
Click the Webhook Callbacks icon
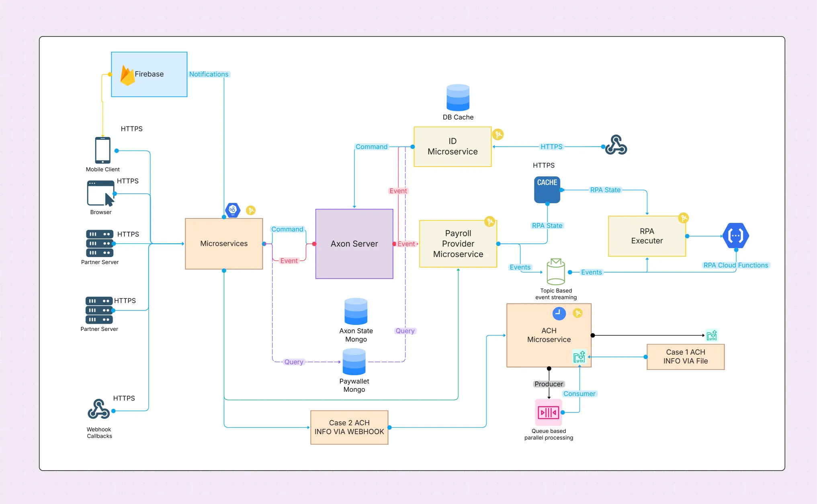click(x=98, y=410)
